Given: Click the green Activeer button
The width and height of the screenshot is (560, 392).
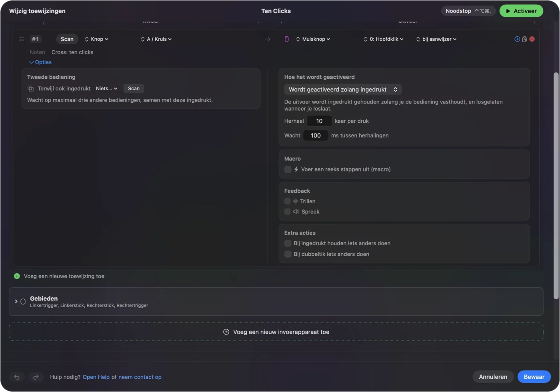Looking at the screenshot, I should point(521,11).
